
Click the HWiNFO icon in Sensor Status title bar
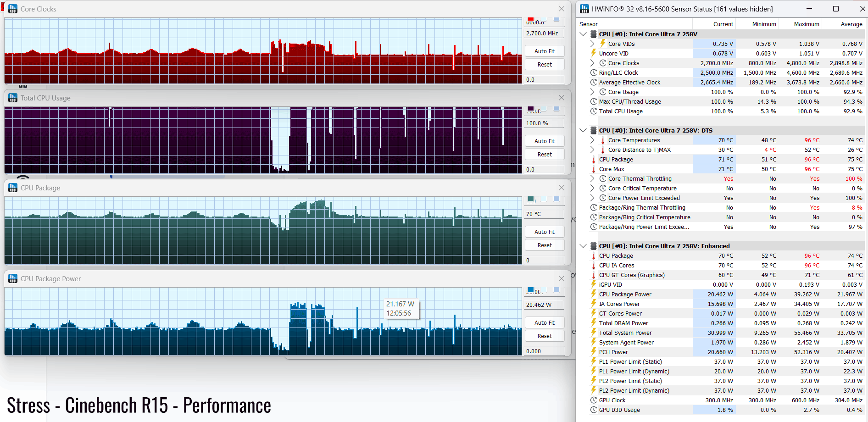(x=584, y=9)
